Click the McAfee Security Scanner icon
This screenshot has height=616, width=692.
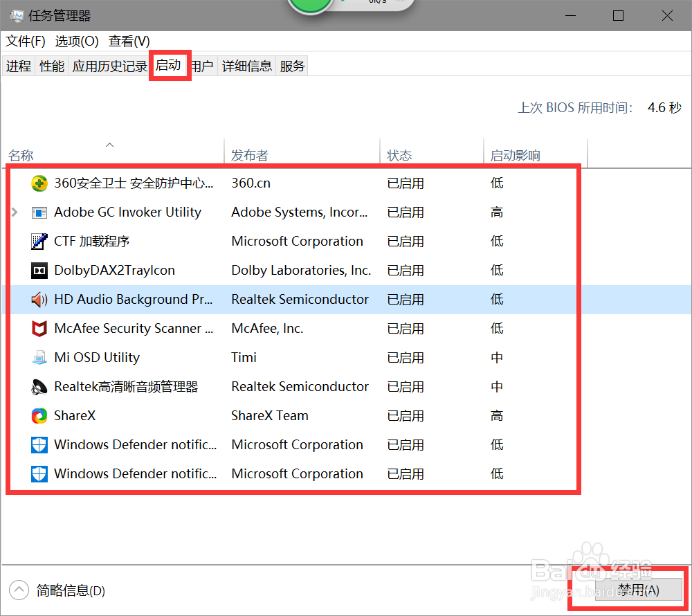39,328
